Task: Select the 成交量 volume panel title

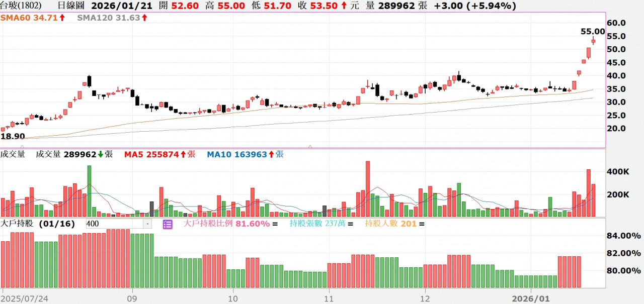Action: 14,155
